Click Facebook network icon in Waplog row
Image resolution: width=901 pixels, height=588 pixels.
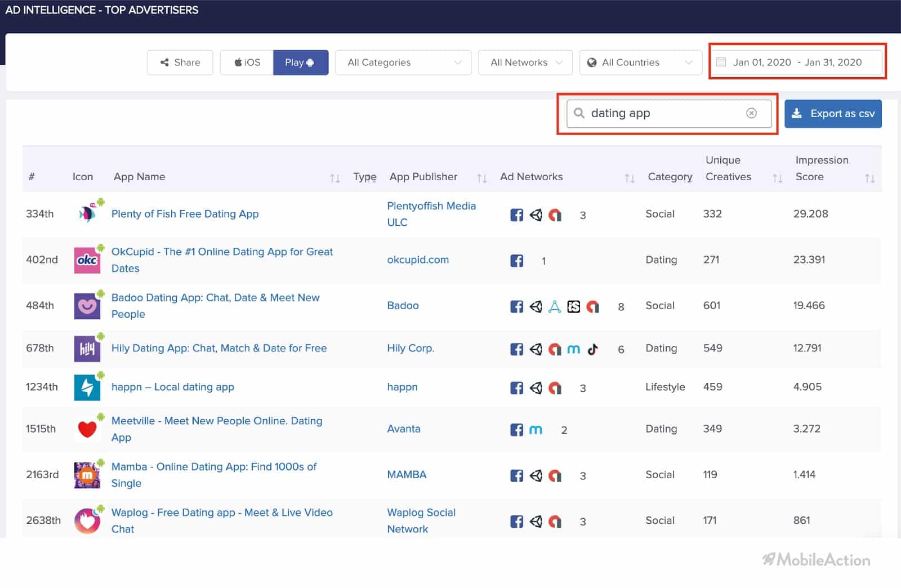(x=516, y=522)
